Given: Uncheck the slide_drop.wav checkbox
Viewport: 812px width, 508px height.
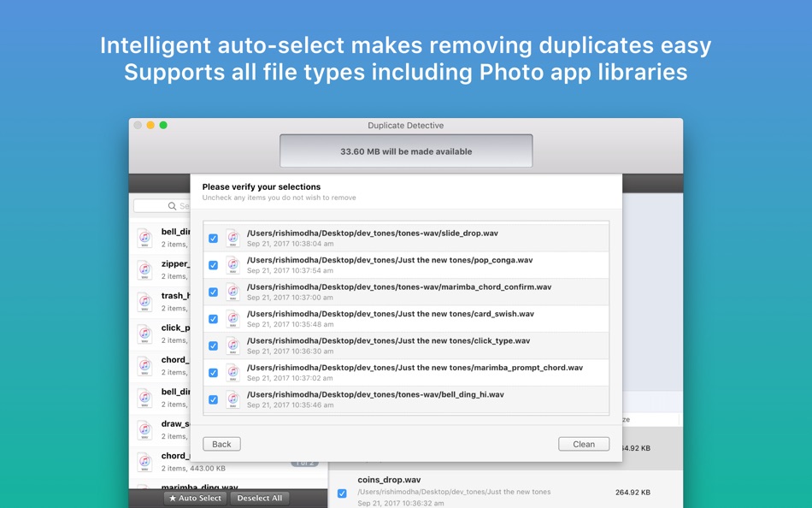Looking at the screenshot, I should 213,239.
